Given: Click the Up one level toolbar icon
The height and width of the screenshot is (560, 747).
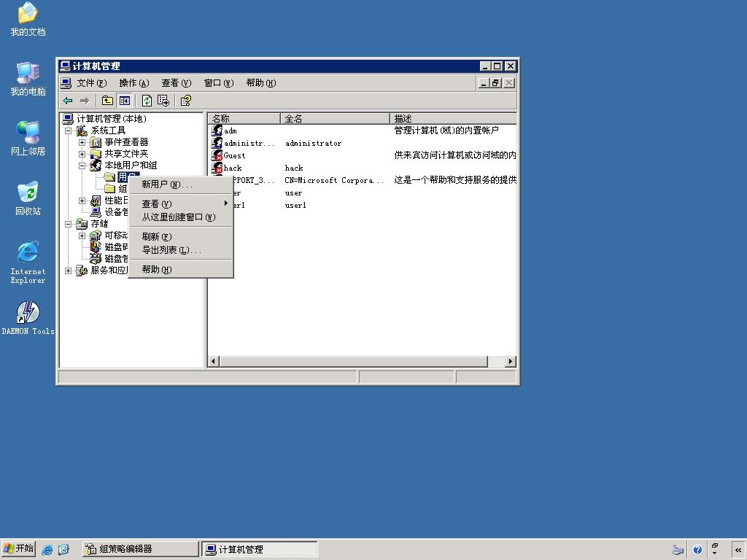Looking at the screenshot, I should pyautogui.click(x=107, y=101).
